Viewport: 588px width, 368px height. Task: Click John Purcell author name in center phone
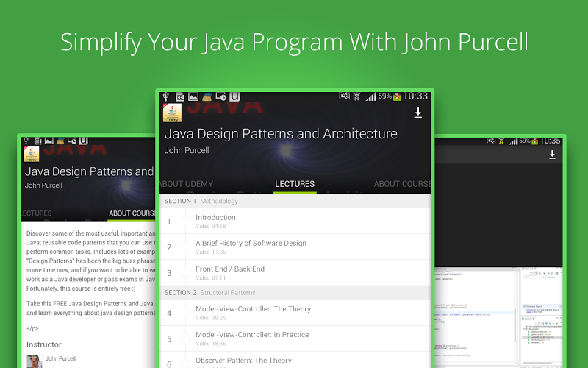(187, 150)
